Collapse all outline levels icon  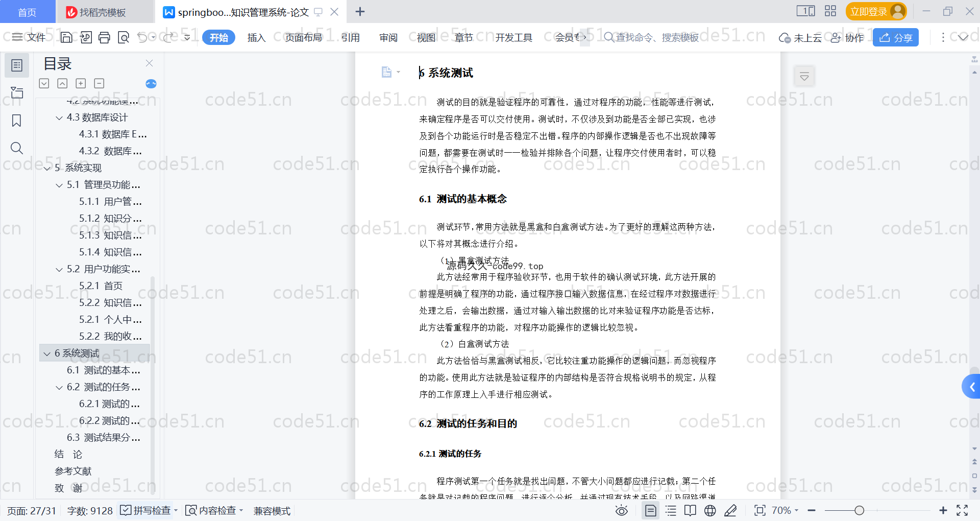[62, 83]
